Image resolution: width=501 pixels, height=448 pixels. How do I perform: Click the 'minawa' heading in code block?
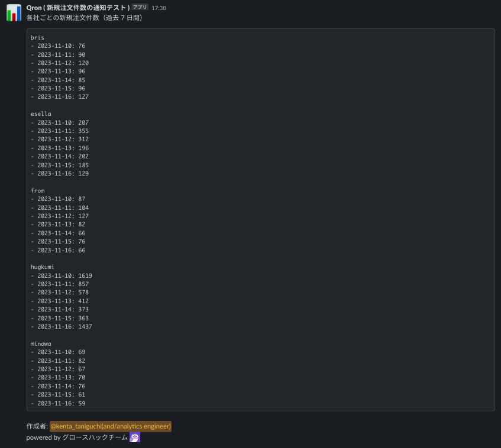point(41,344)
